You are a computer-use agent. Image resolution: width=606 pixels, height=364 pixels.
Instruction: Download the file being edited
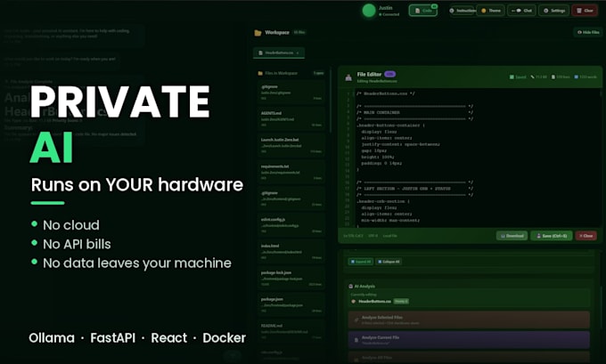coord(512,236)
